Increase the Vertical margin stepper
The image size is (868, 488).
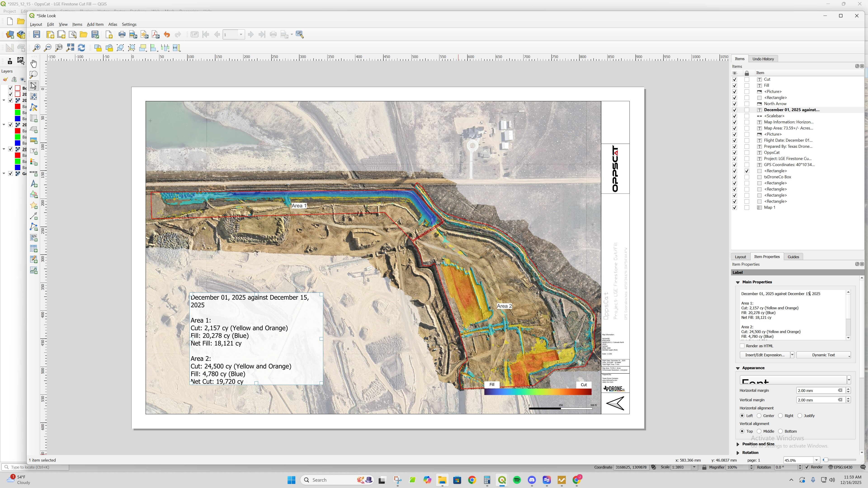848,398
